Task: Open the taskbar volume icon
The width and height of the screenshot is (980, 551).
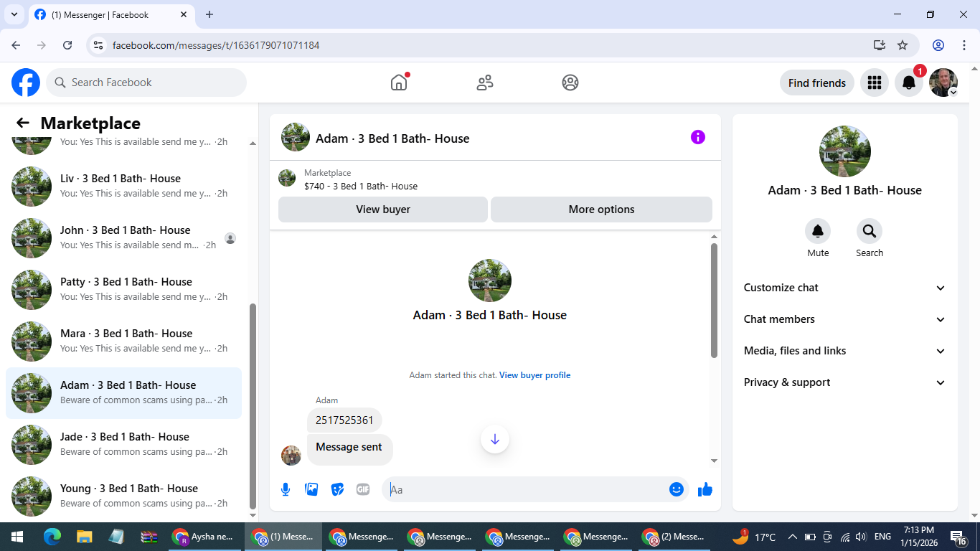Action: 862,537
